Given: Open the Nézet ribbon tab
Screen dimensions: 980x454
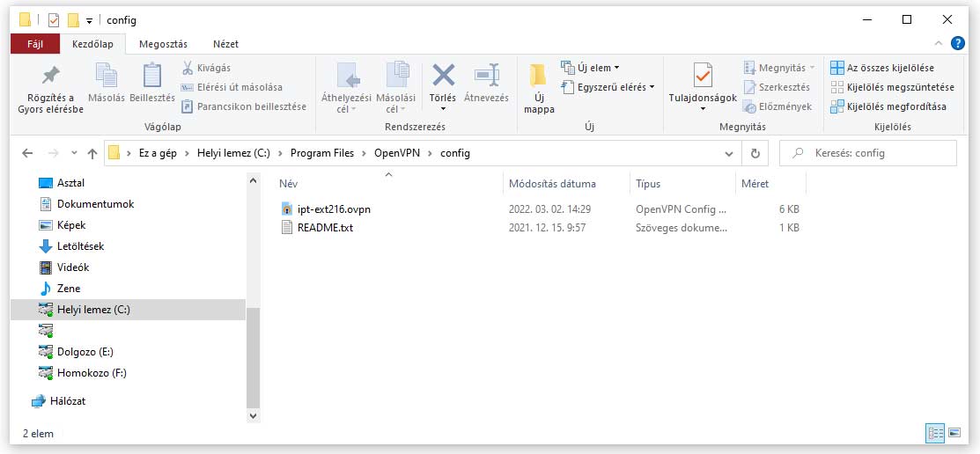Looking at the screenshot, I should click(x=225, y=44).
